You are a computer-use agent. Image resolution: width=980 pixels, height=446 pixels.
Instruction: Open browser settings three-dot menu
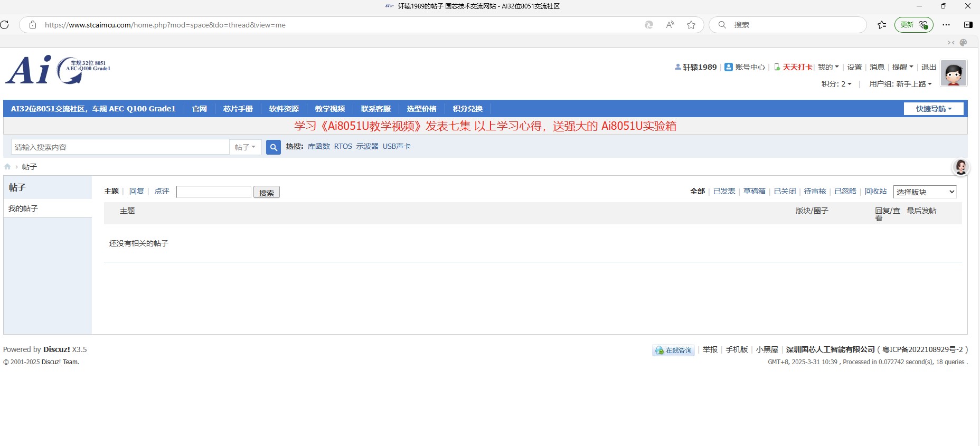946,25
